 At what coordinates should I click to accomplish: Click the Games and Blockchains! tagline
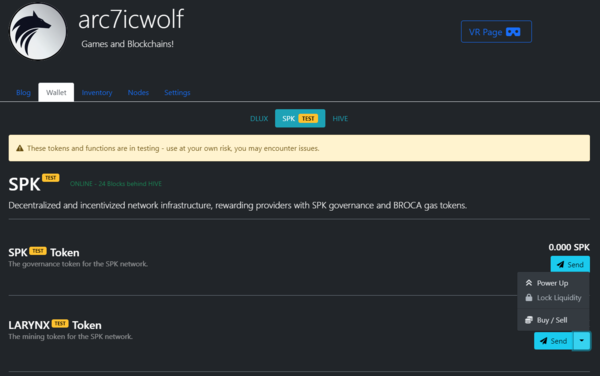tap(127, 44)
